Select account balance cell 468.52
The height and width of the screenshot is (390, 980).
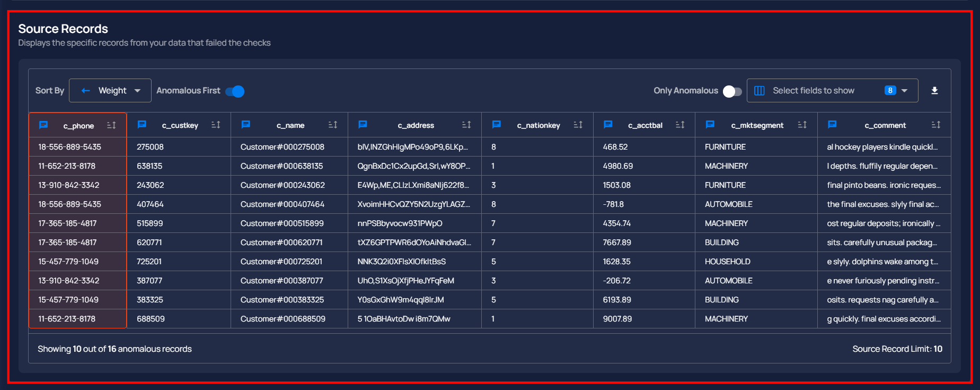coord(644,147)
